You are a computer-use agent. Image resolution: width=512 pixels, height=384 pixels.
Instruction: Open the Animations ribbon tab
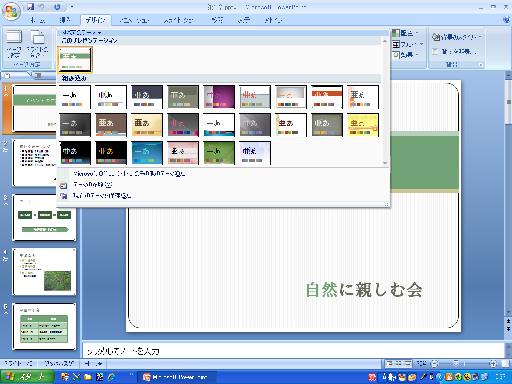[134, 20]
